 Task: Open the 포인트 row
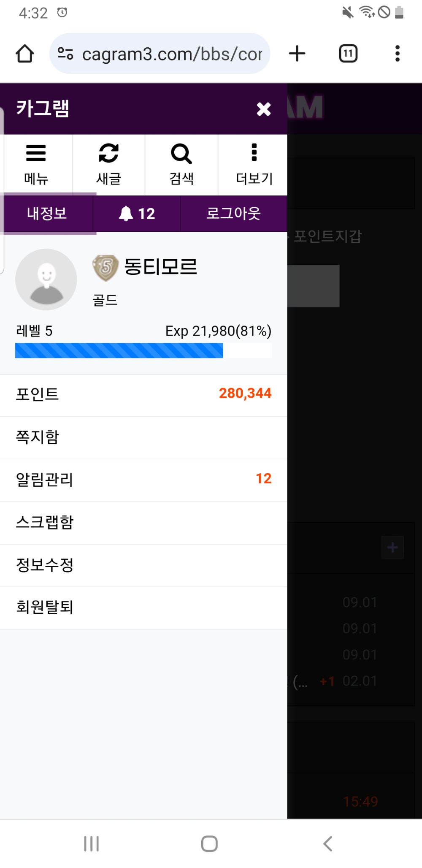[143, 394]
